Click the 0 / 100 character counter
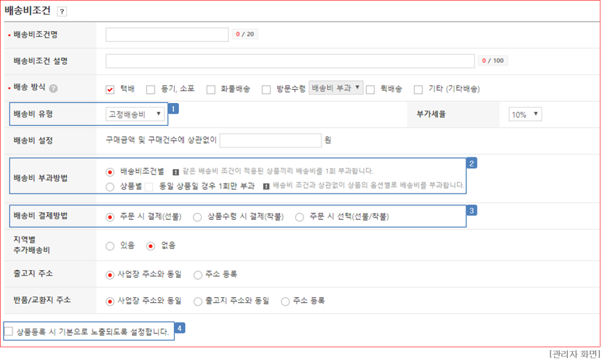Screen dimensions: 609x364 coord(493,61)
